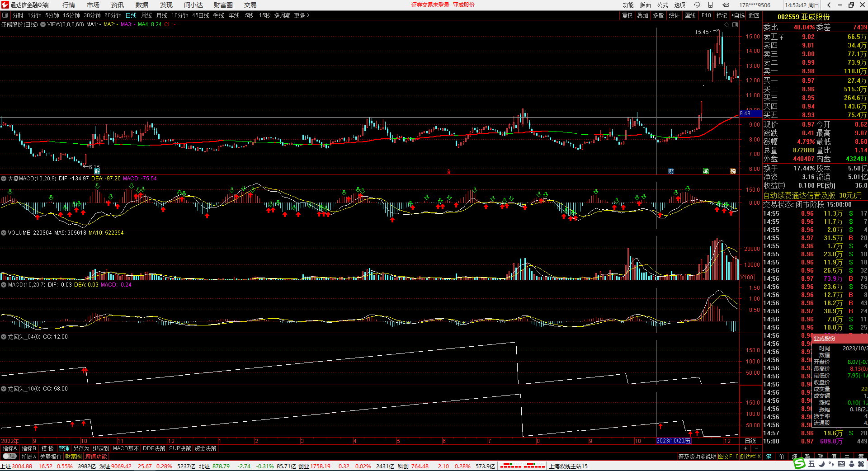Open the 公式 menu
868x471 pixels.
tap(663, 5)
